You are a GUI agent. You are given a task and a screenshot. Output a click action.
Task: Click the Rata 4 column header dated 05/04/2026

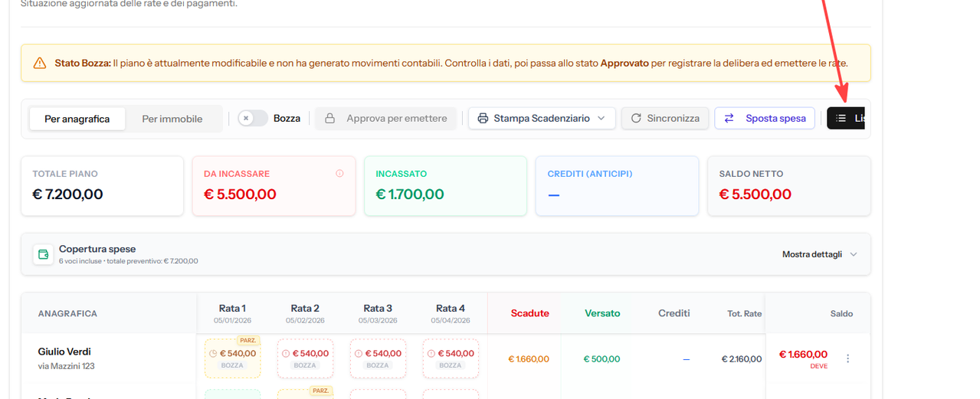[x=451, y=314]
